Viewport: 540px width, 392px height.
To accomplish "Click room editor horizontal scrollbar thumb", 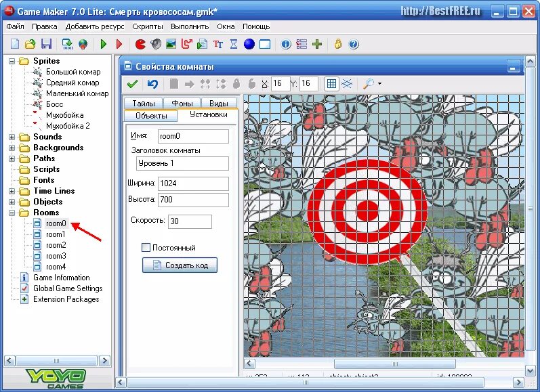I will (395, 364).
